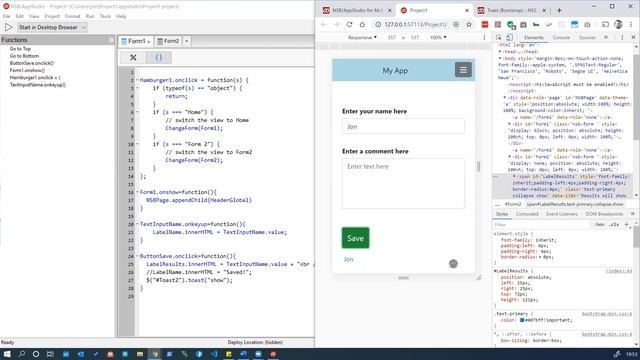Viewport: 640px width, 360px height.
Task: Reload the page in Chrome
Action: point(349,24)
